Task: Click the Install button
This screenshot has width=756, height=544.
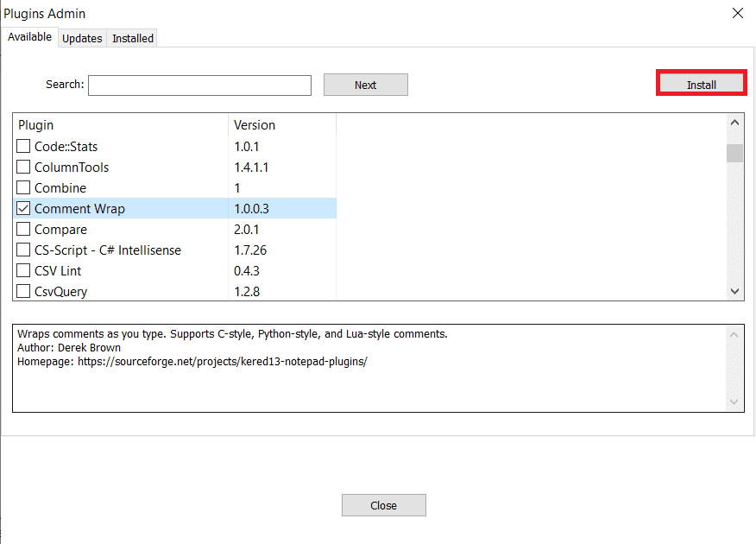Action: pyautogui.click(x=701, y=83)
